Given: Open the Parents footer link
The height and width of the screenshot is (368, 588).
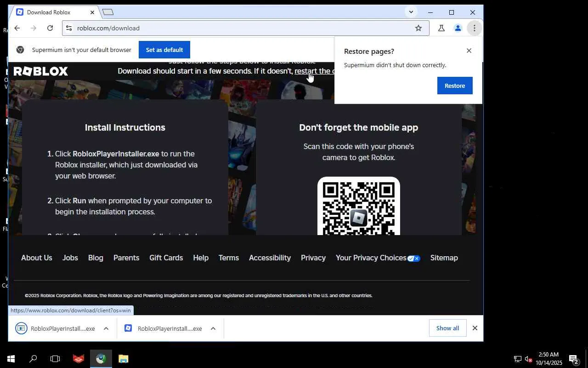Looking at the screenshot, I should click(x=126, y=258).
